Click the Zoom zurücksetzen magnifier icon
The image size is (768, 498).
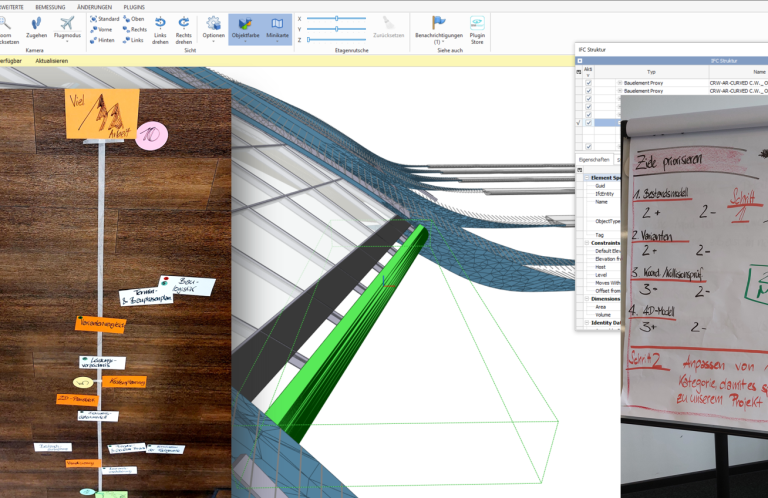pyautogui.click(x=5, y=23)
